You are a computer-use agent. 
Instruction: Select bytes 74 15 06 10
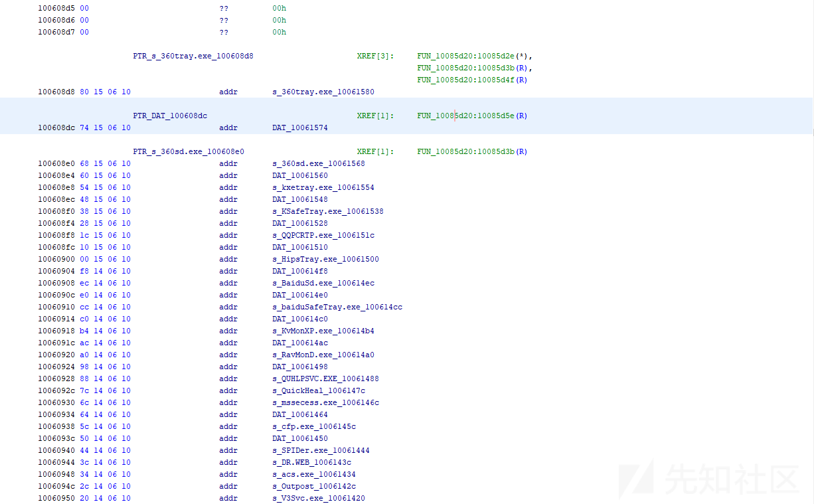pyautogui.click(x=105, y=127)
